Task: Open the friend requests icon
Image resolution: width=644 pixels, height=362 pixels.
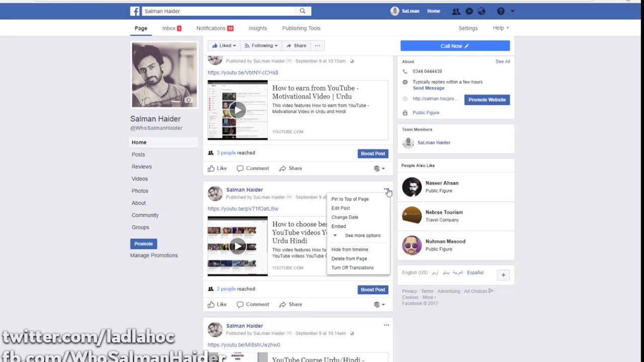Action: tap(456, 11)
